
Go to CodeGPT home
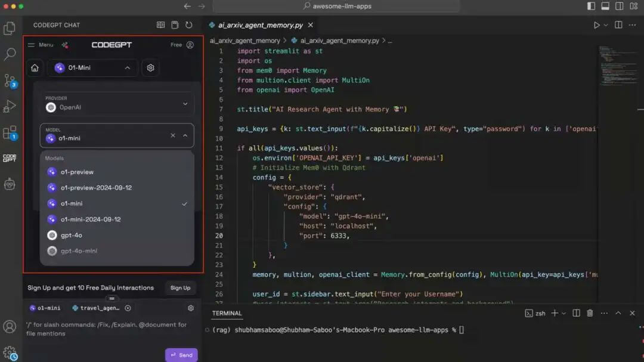click(35, 68)
